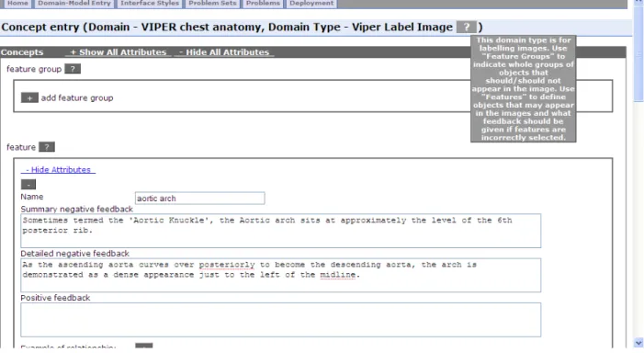Collapse all with Hide All Attributes
Screen dimensions: 644x353
tap(224, 52)
